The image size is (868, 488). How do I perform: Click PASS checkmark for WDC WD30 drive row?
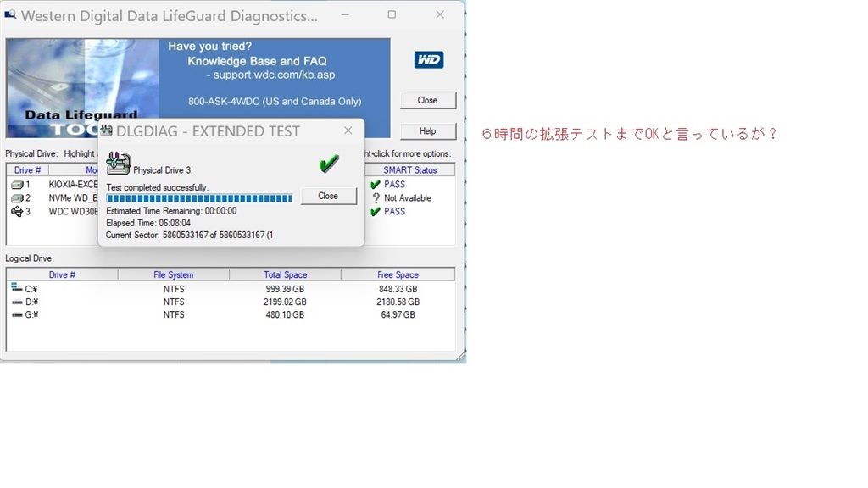tap(376, 211)
